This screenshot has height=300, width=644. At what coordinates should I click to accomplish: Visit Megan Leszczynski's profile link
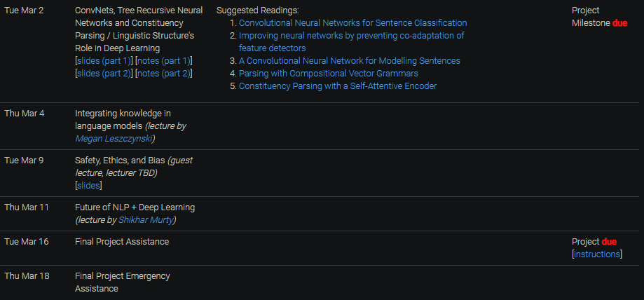point(114,139)
